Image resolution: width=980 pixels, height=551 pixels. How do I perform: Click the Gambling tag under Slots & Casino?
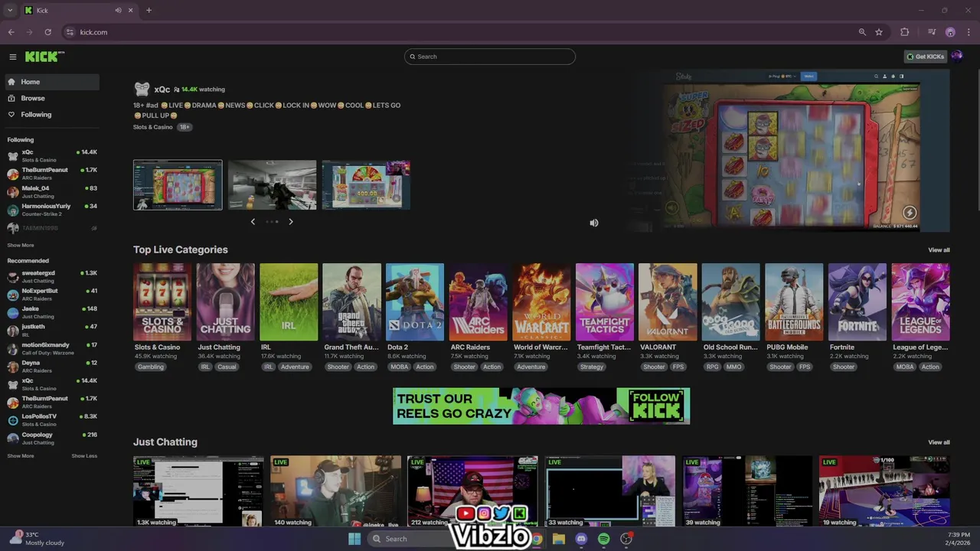[x=151, y=367]
